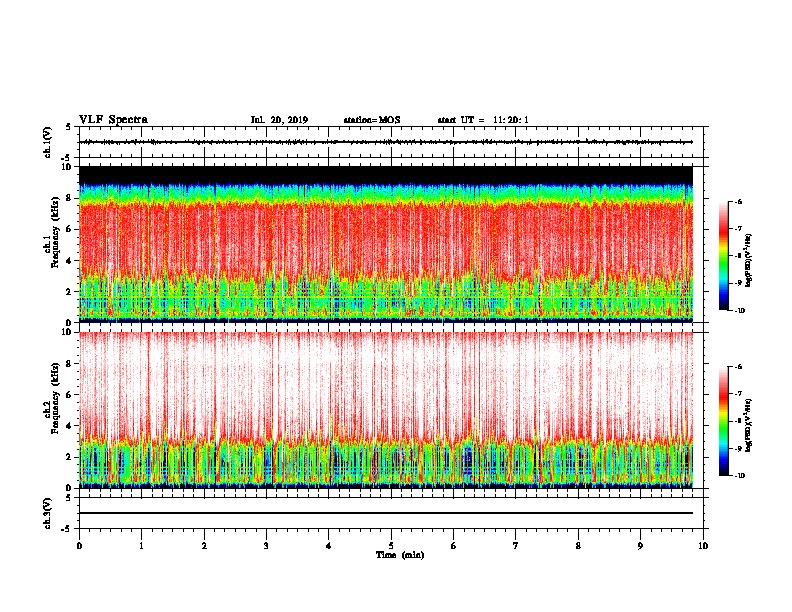Click the flat ch.3 voltage trace line
The width and height of the screenshot is (792, 612).
coord(386,513)
